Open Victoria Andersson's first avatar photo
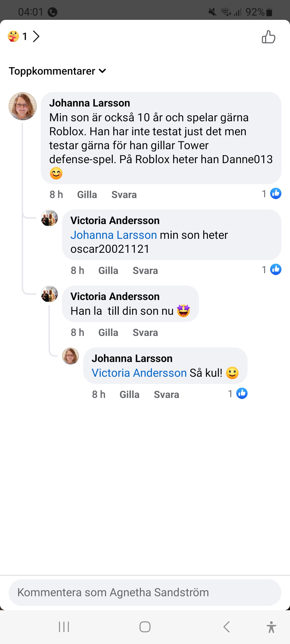 point(49,218)
